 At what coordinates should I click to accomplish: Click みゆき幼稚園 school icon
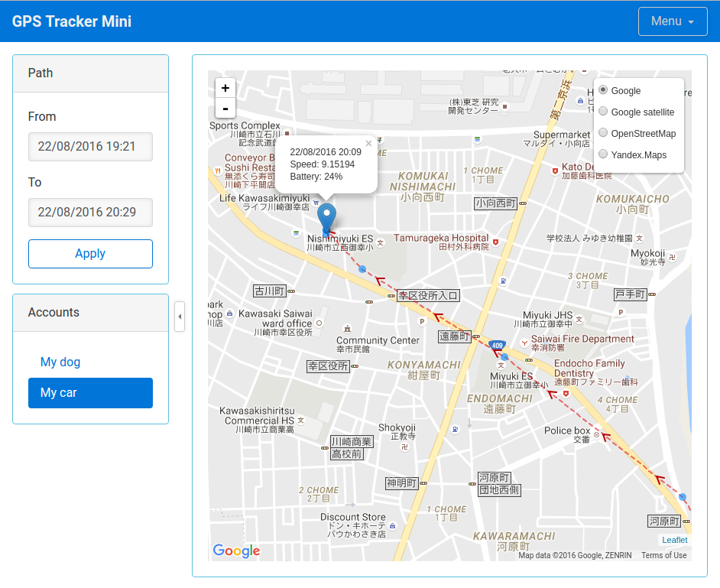pos(639,238)
